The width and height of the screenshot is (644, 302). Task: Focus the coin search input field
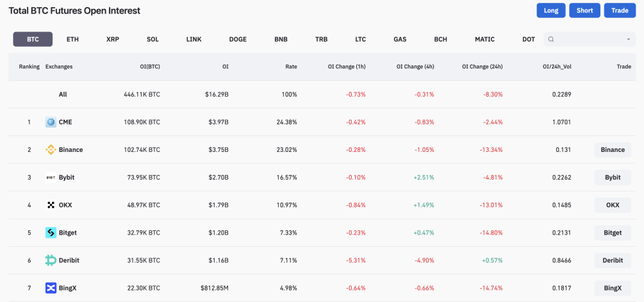pos(590,40)
